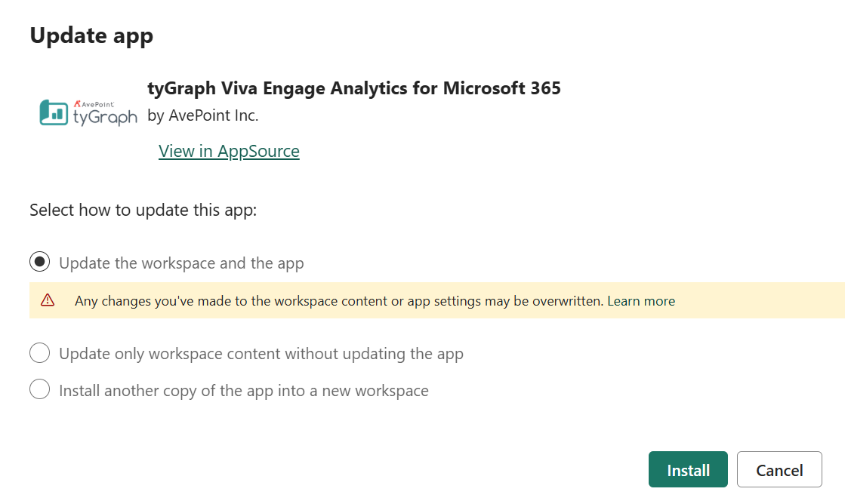Viewport: 848px width, 504px height.
Task: Click the Select how to update prompt text
Action: pos(143,211)
